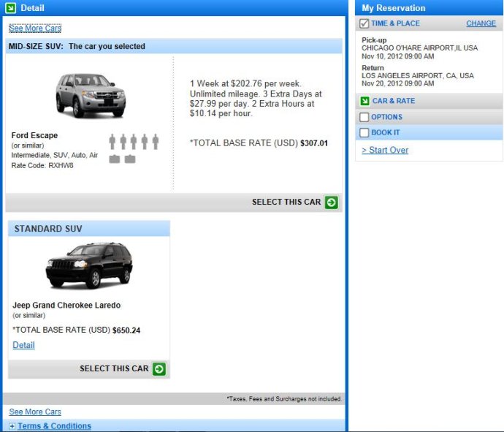
Task: Click green arrow beside Ford Escape's Select This Car
Action: [x=331, y=202]
